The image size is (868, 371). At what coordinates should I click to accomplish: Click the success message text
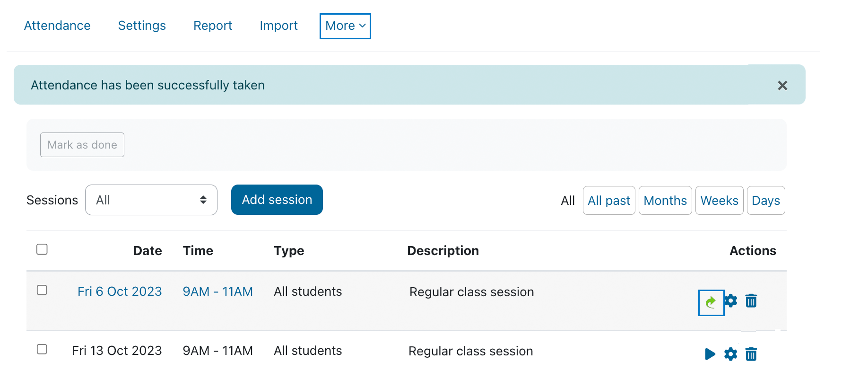click(x=148, y=85)
